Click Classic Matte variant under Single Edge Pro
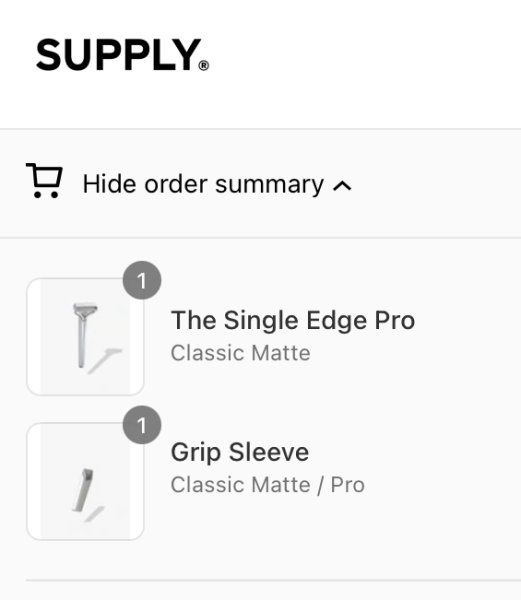This screenshot has height=600, width=521. tap(240, 353)
